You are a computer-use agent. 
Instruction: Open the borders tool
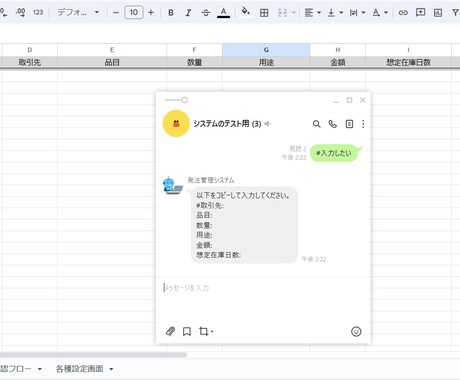click(x=264, y=13)
